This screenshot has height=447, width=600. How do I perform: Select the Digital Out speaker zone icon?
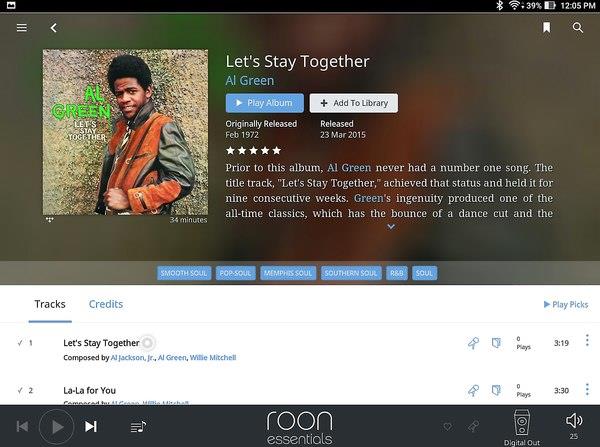point(522,423)
